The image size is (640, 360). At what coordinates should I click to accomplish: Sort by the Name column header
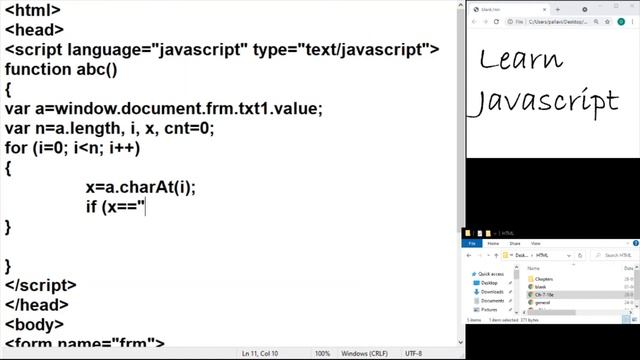(x=533, y=268)
